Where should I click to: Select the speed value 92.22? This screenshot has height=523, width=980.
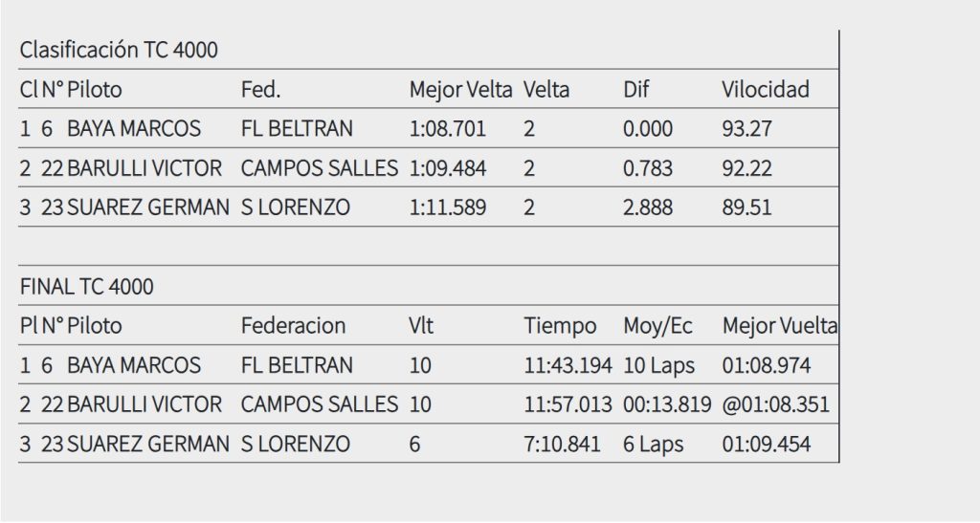(x=746, y=168)
